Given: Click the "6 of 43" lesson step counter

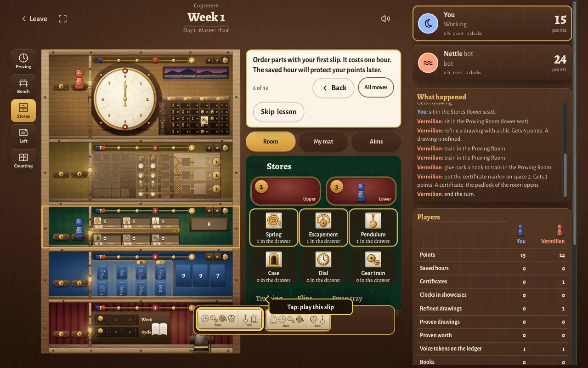Looking at the screenshot, I should (260, 88).
